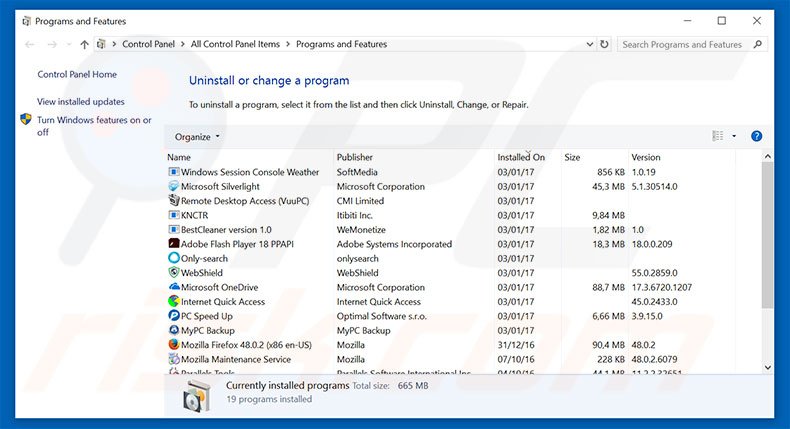
Task: Click View installed updates link
Action: [81, 102]
